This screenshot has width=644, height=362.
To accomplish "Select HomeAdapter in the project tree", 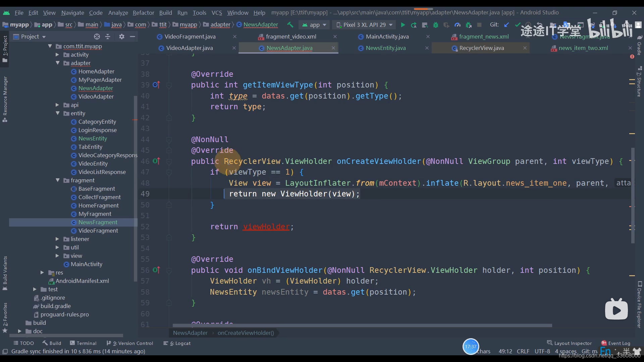I will (x=96, y=71).
